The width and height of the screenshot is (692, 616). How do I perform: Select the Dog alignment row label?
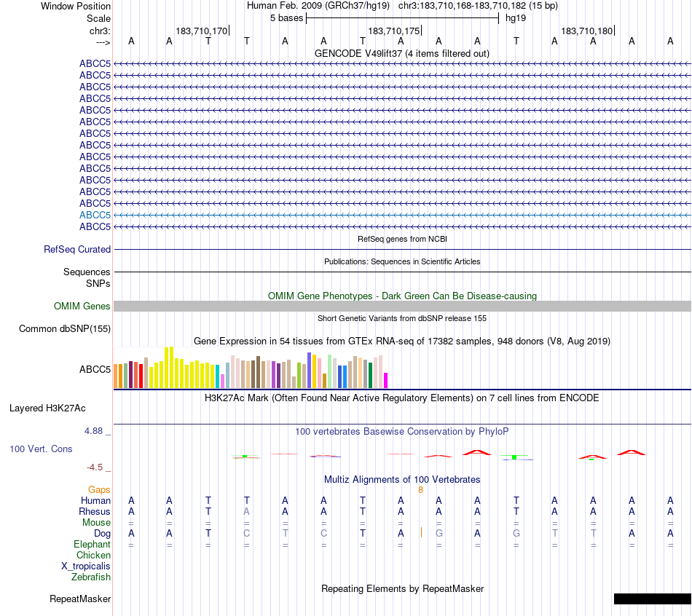(x=103, y=534)
